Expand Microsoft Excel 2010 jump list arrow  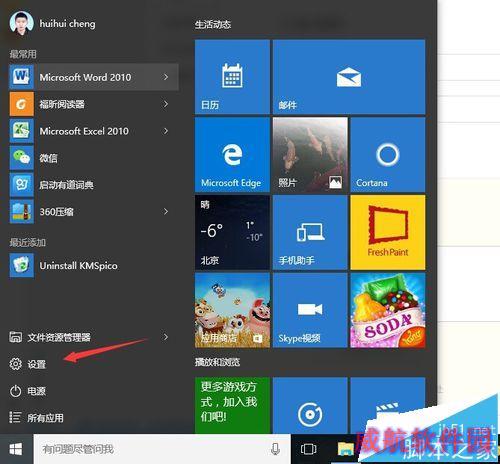click(166, 131)
